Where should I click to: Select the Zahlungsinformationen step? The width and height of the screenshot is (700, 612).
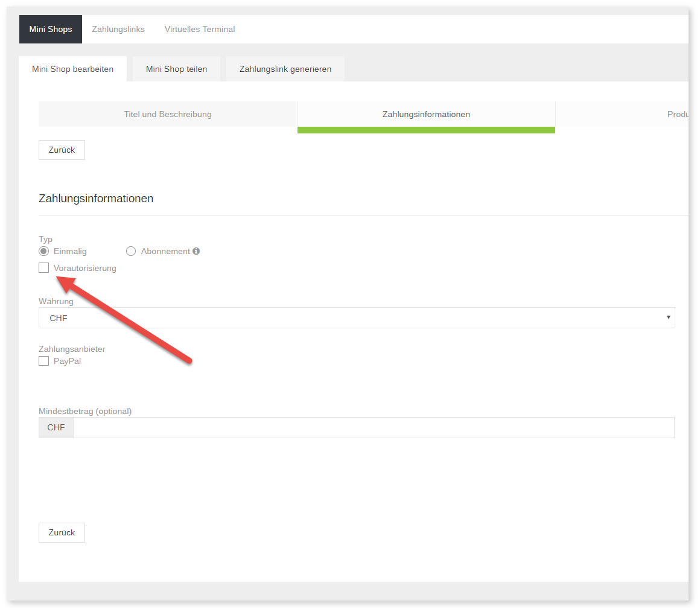426,114
